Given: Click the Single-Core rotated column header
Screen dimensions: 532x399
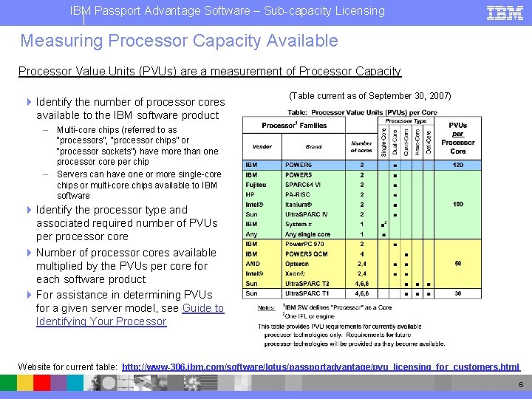Looking at the screenshot, I should click(x=383, y=142).
